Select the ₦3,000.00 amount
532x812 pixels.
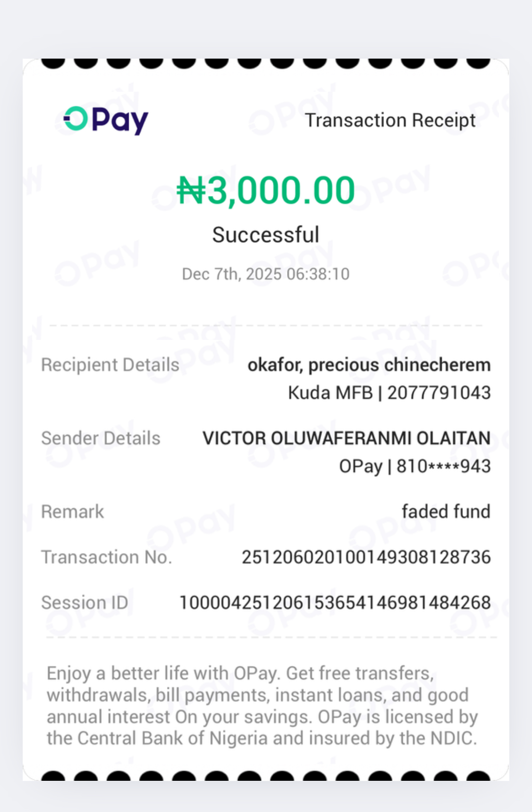pos(266,190)
